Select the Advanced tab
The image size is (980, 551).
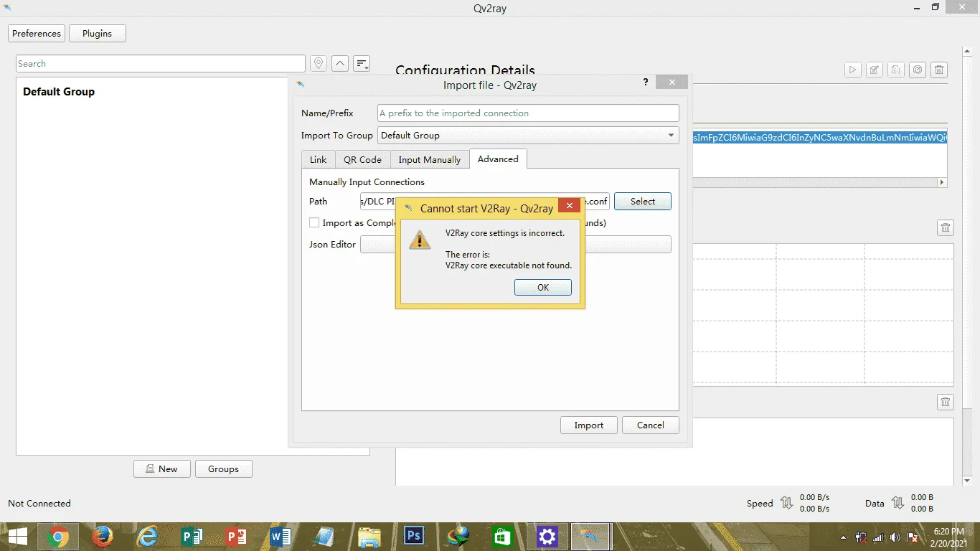coord(498,159)
